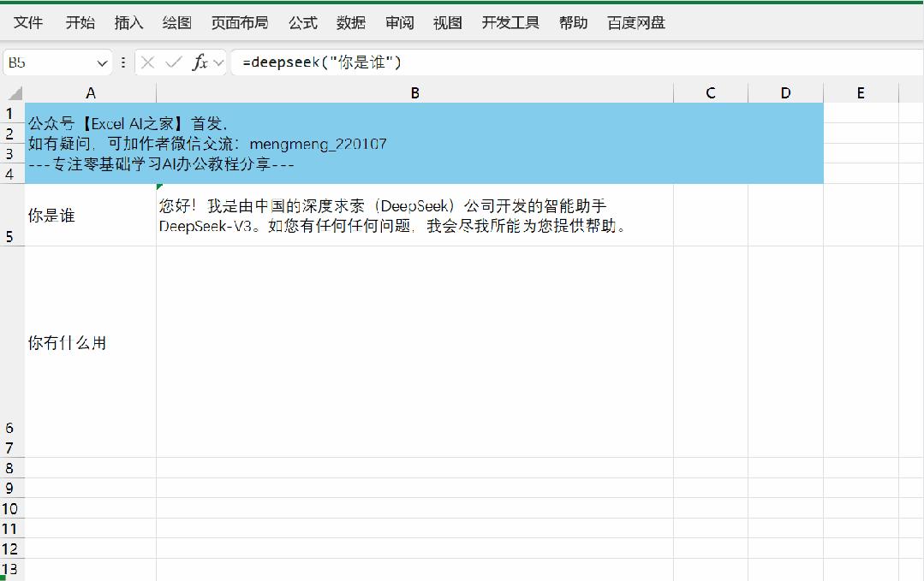This screenshot has height=581, width=924.
Task: Click the Cancel (X) icon in formula bar
Action: 147,62
